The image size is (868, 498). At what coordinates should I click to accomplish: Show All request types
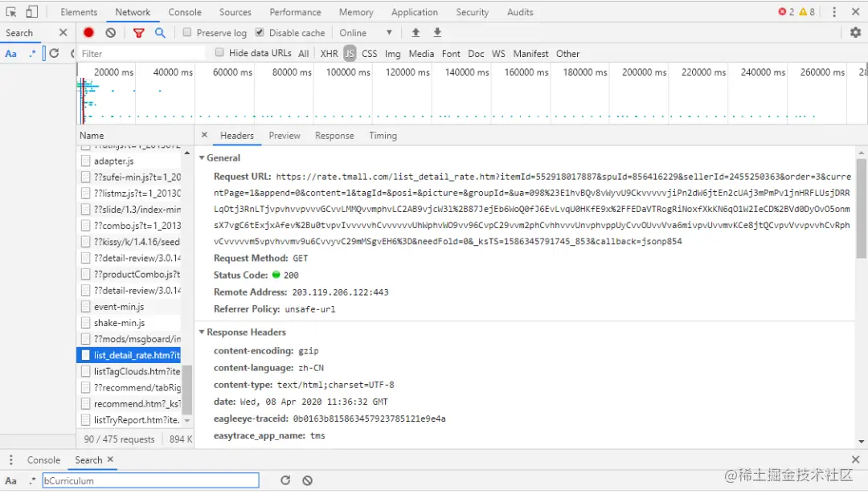(303, 54)
